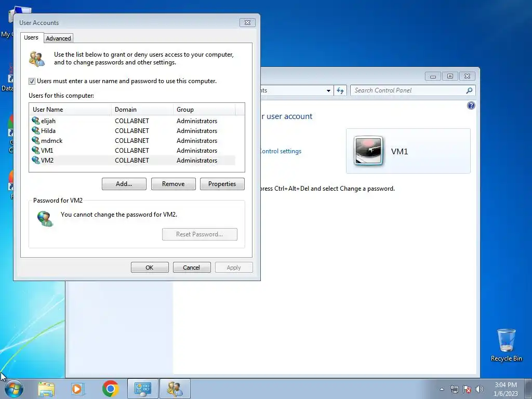Open the address bar dropdown arrow in Control Panel
This screenshot has width=532, height=399.
[328, 90]
